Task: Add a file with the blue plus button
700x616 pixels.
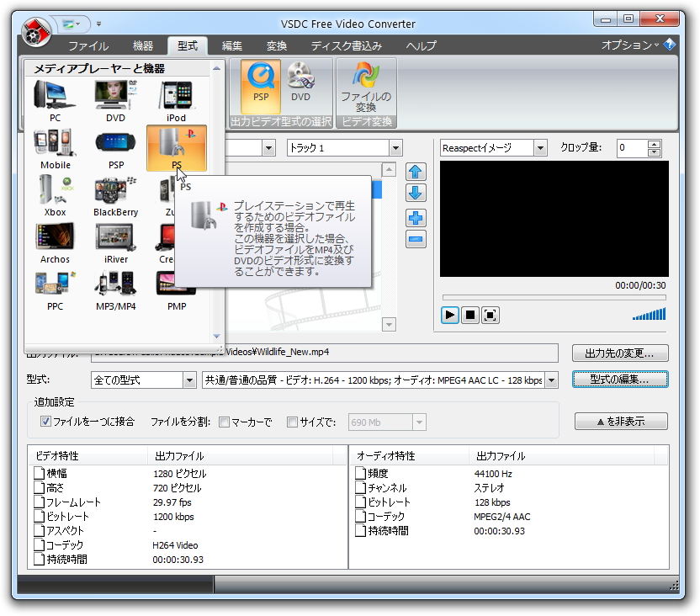Action: (416, 218)
